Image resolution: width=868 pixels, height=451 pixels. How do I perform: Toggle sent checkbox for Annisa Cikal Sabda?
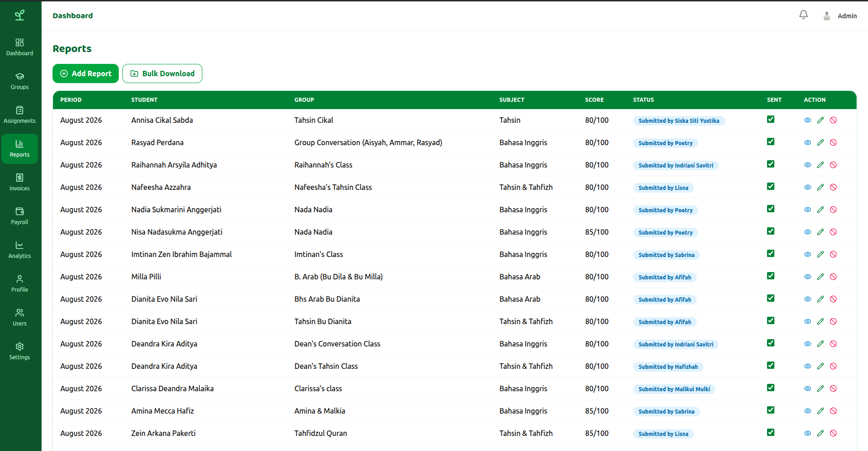pos(771,119)
